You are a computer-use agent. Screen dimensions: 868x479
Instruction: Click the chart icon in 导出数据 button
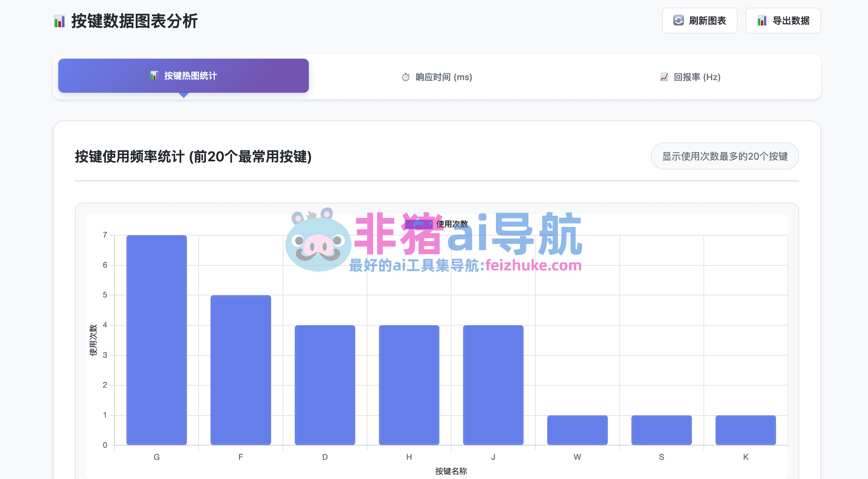pos(761,21)
